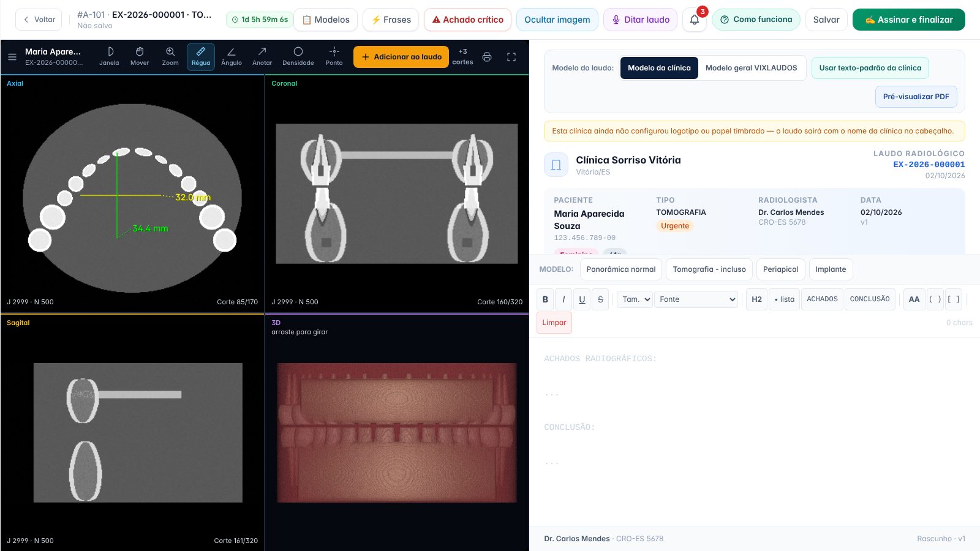This screenshot has width=980, height=551.
Task: Insert ACHADOS section
Action: tap(822, 299)
